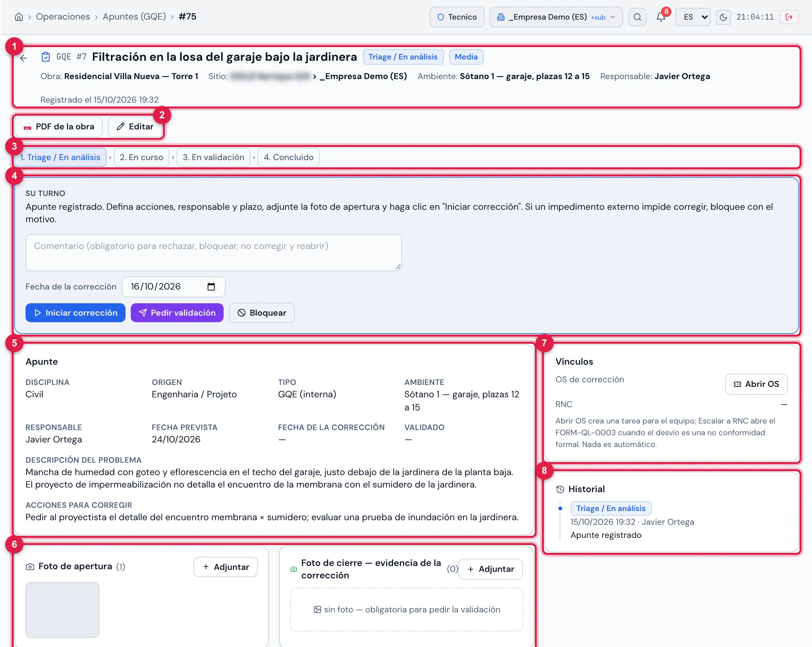Download PDF de la obra
Image resolution: width=812 pixels, height=647 pixels.
pos(59,126)
